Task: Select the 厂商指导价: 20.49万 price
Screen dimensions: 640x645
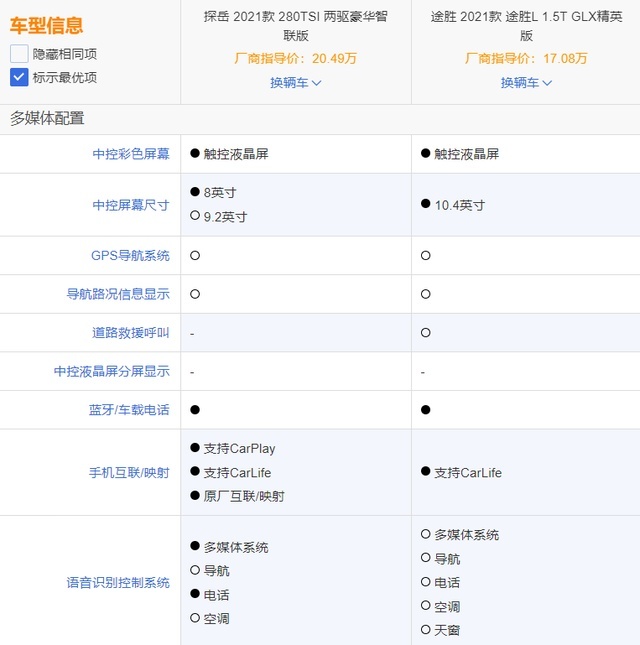Action: click(295, 58)
